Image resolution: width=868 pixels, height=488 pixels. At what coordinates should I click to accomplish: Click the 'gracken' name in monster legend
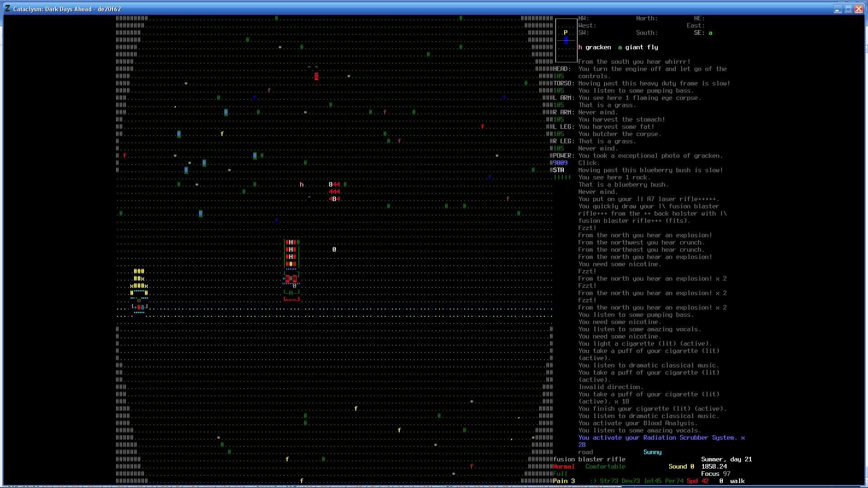(598, 47)
